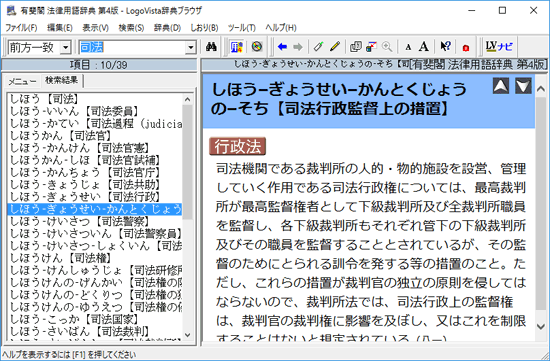Switch to the 検索結果 tab
This screenshot has height=361, width=550.
pyautogui.click(x=62, y=80)
